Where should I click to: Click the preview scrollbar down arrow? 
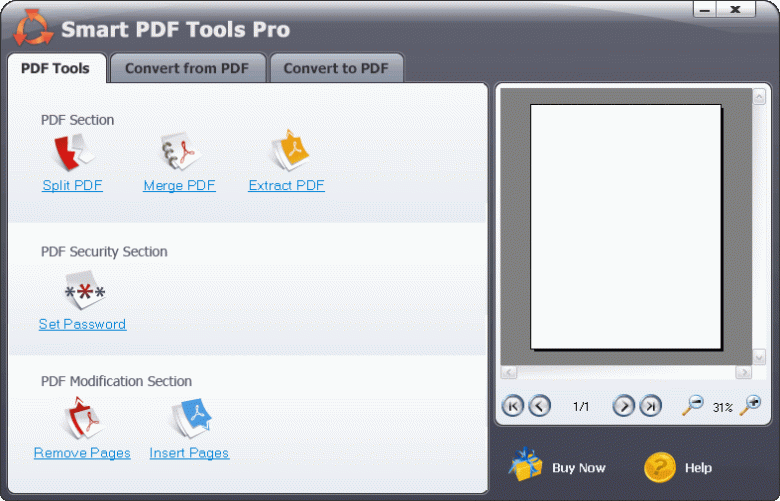(x=759, y=357)
